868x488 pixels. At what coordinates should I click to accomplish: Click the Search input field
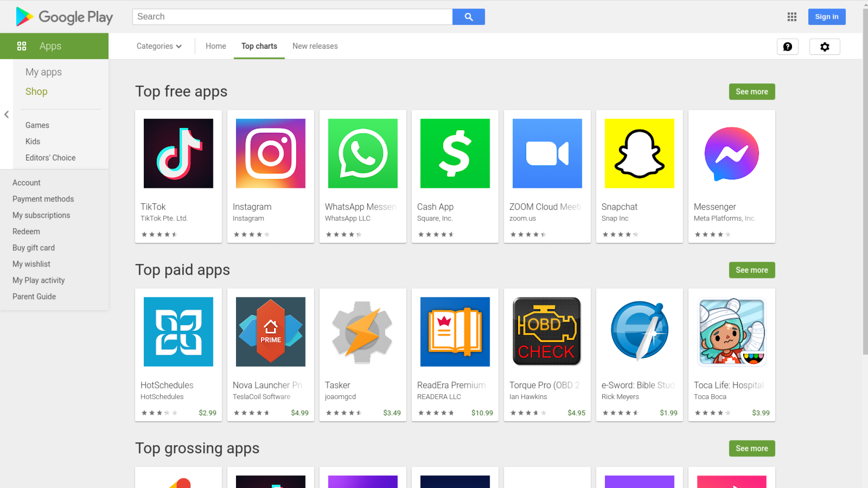tap(292, 17)
